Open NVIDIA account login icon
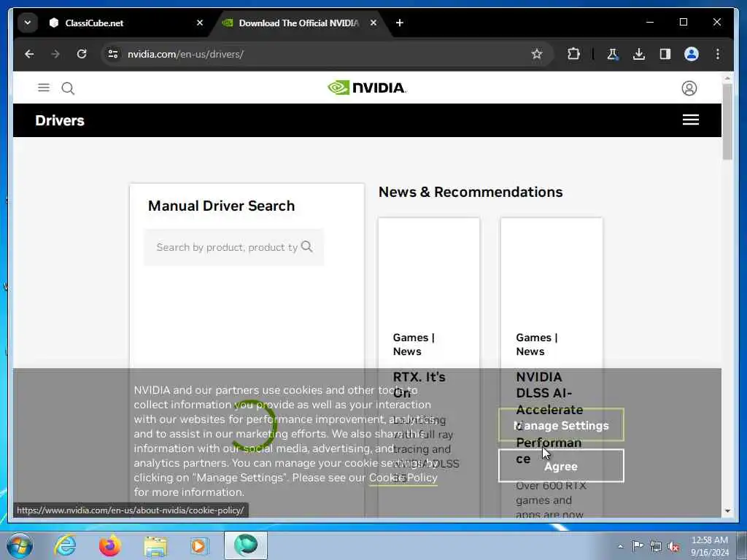Viewport: 747px width, 560px height. (689, 88)
